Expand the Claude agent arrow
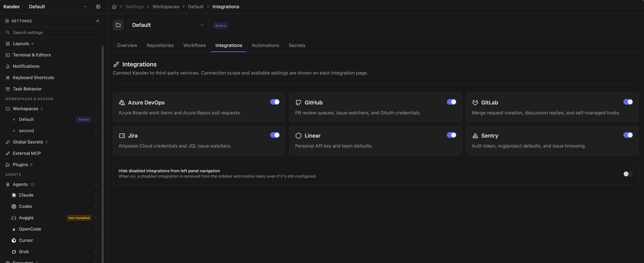 (x=96, y=195)
